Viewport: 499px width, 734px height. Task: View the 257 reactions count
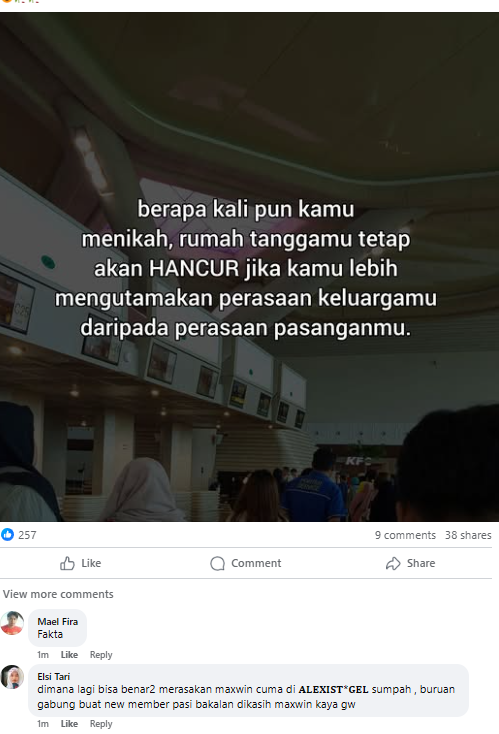[x=27, y=535]
